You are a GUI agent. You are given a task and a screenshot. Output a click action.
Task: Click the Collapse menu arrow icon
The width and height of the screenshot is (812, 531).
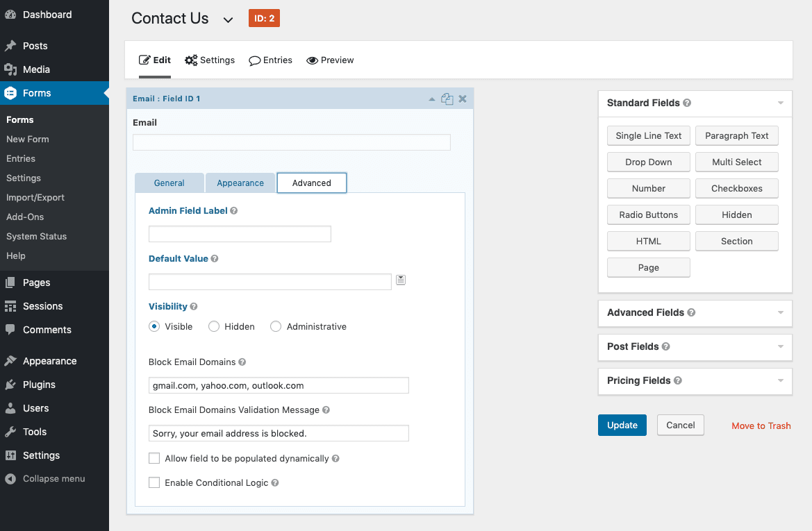pos(10,479)
